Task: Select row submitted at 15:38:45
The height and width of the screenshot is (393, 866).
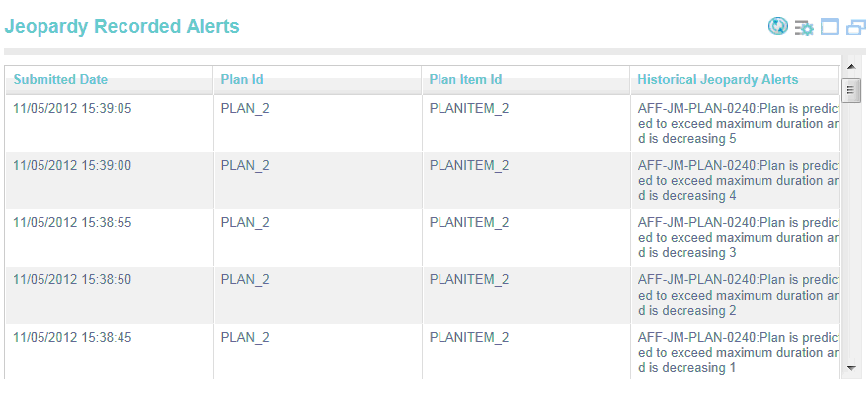Action: (x=422, y=352)
